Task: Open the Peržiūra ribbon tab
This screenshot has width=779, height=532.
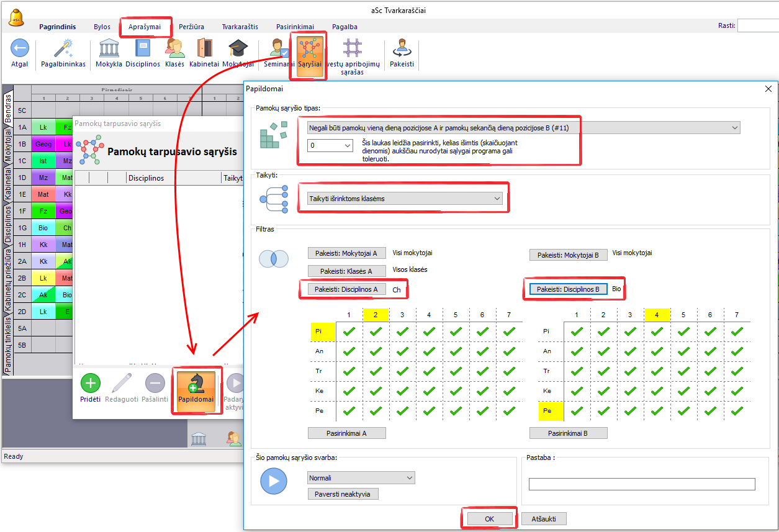Action: (x=192, y=27)
